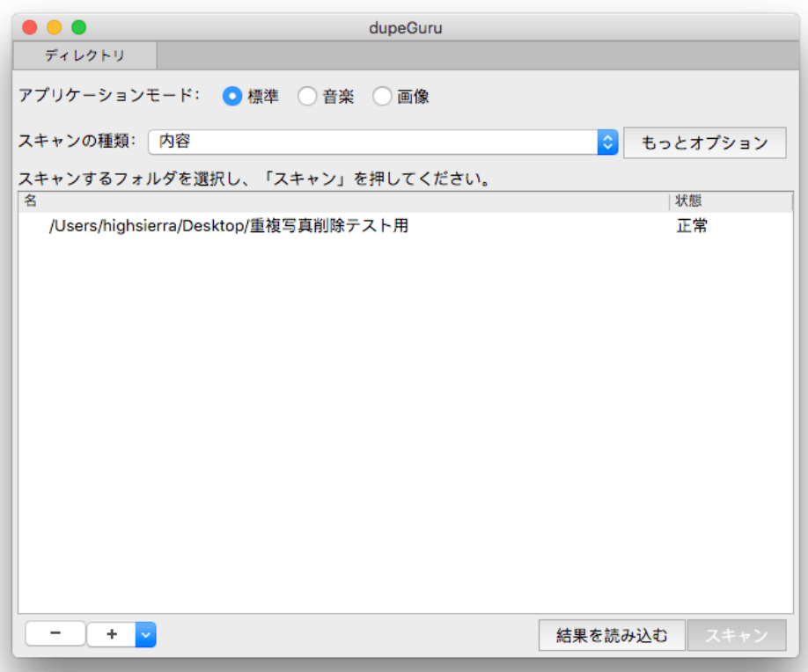This screenshot has height=672, width=808.
Task: Click the 名 column header
Action: pyautogui.click(x=344, y=201)
